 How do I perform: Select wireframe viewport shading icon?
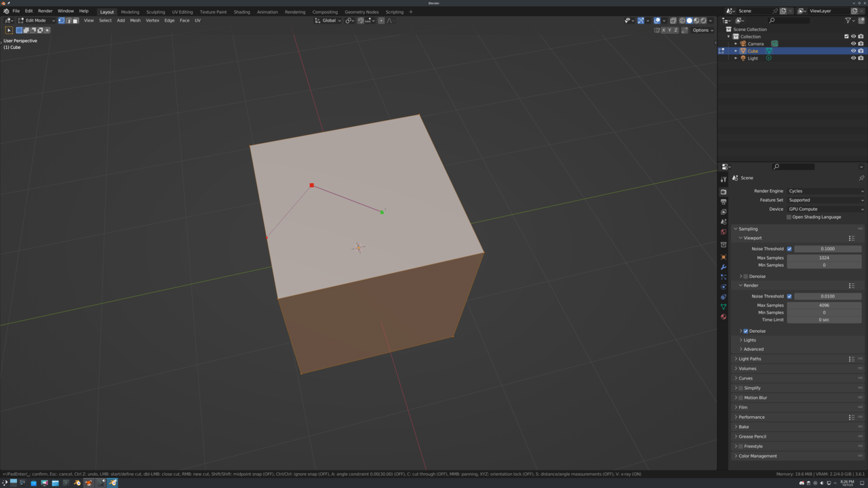(x=682, y=20)
